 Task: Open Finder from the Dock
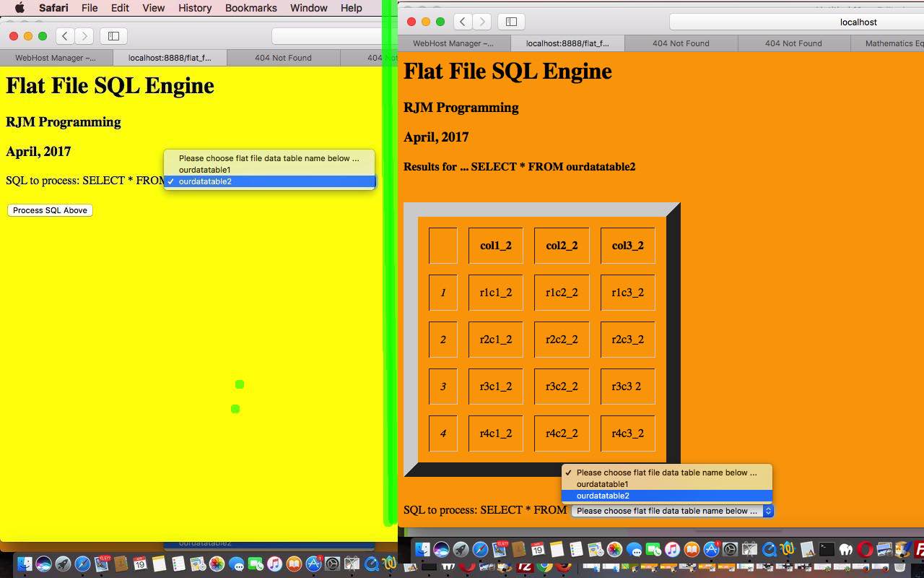(422, 551)
